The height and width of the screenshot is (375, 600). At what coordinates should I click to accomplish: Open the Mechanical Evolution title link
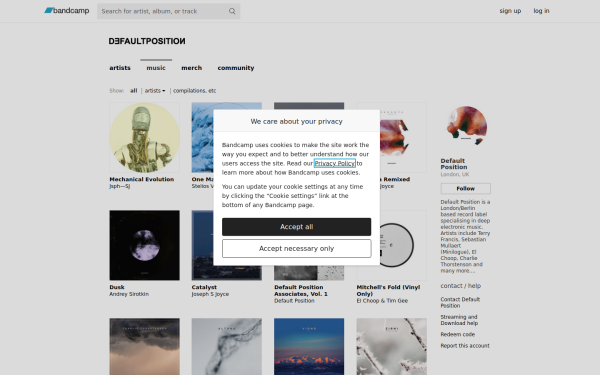pos(142,179)
